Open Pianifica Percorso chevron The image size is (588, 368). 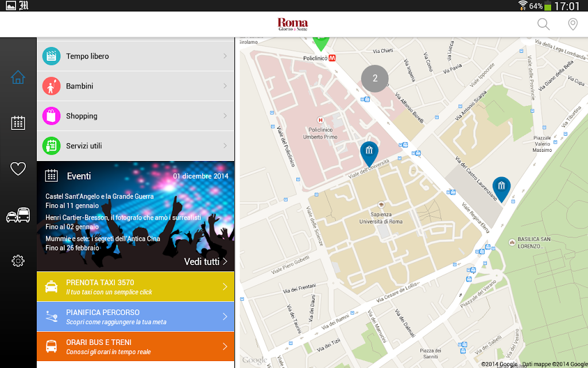(225, 317)
